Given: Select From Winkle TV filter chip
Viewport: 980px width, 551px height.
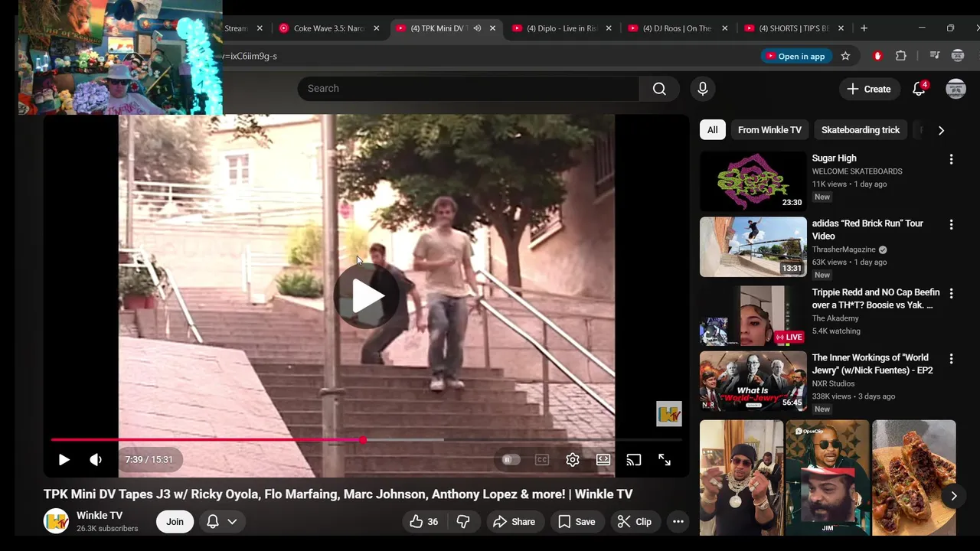Looking at the screenshot, I should pyautogui.click(x=769, y=130).
